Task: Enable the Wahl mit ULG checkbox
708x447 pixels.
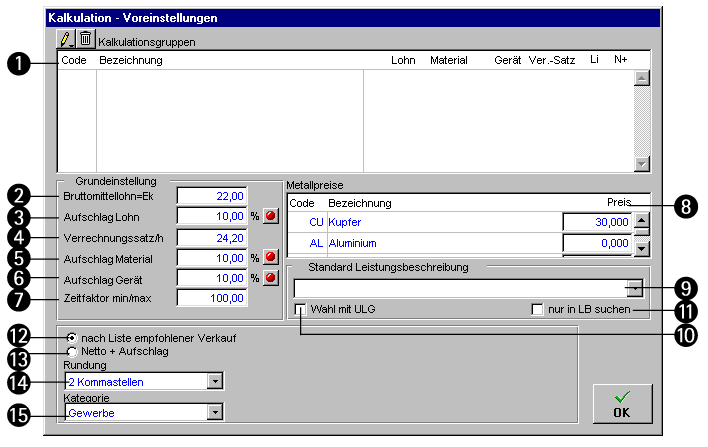Action: [301, 310]
